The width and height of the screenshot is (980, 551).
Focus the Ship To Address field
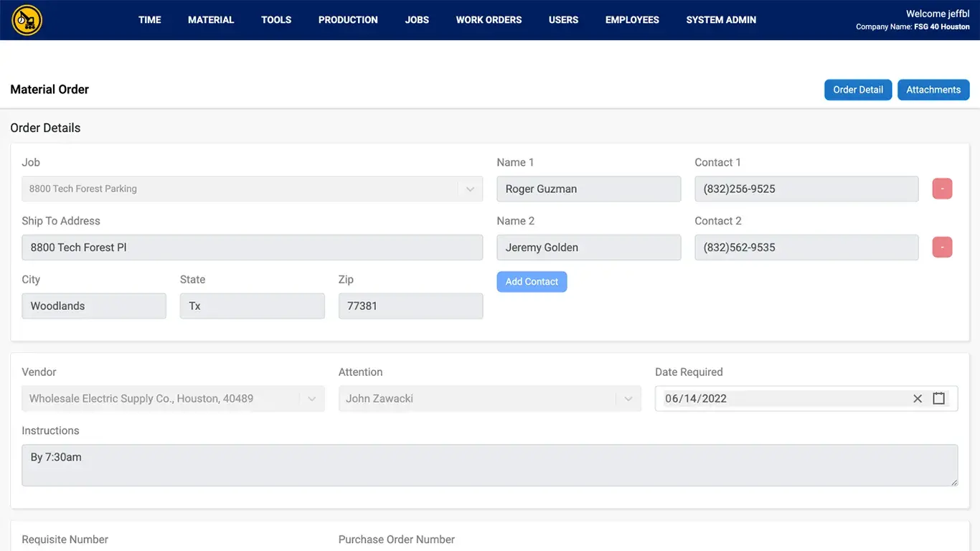point(252,248)
